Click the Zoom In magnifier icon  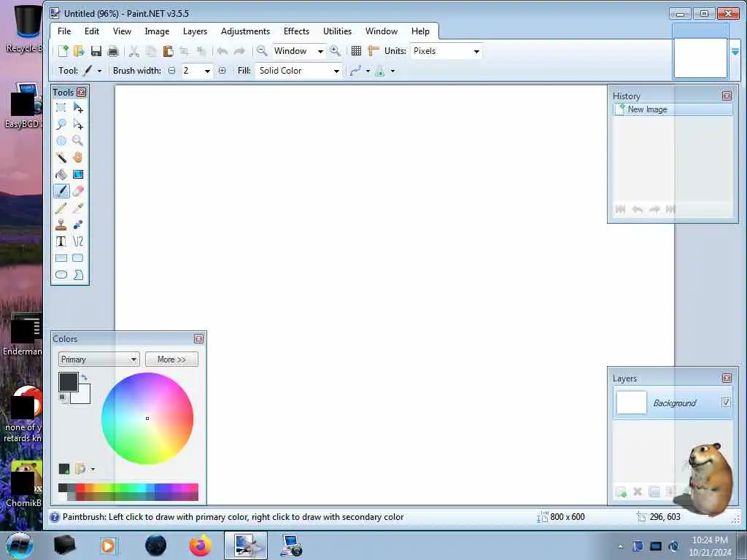(x=335, y=50)
